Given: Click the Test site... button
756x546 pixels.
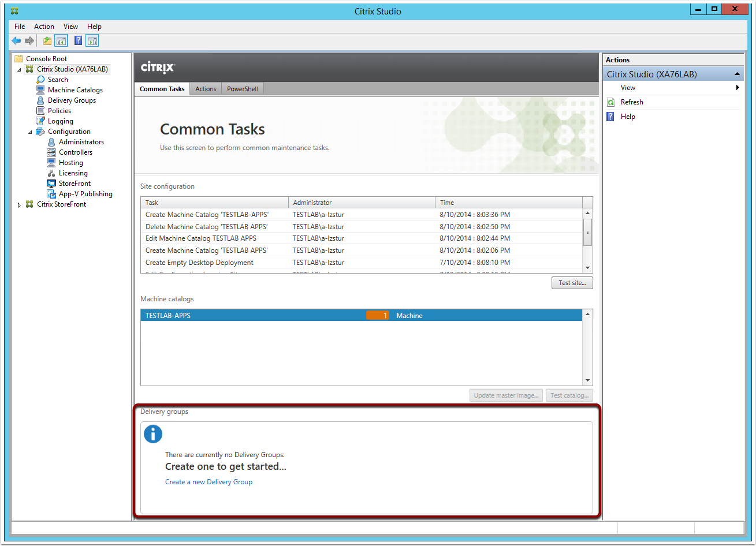Looking at the screenshot, I should coord(572,283).
